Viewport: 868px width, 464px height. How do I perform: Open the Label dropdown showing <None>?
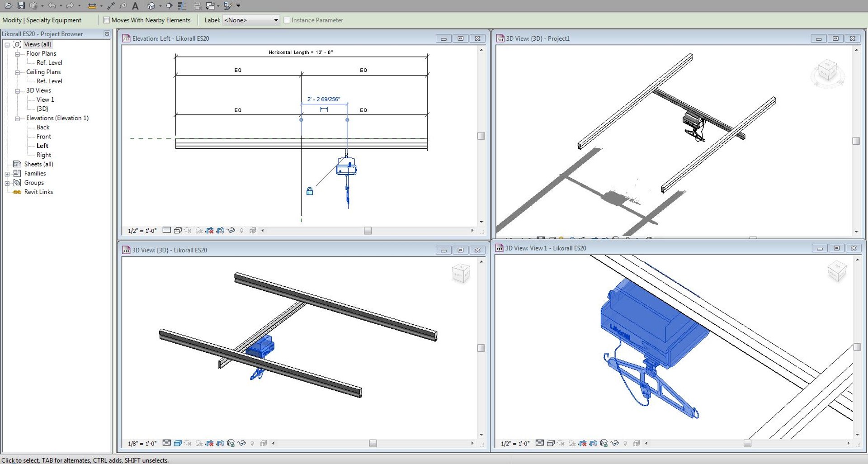(251, 20)
